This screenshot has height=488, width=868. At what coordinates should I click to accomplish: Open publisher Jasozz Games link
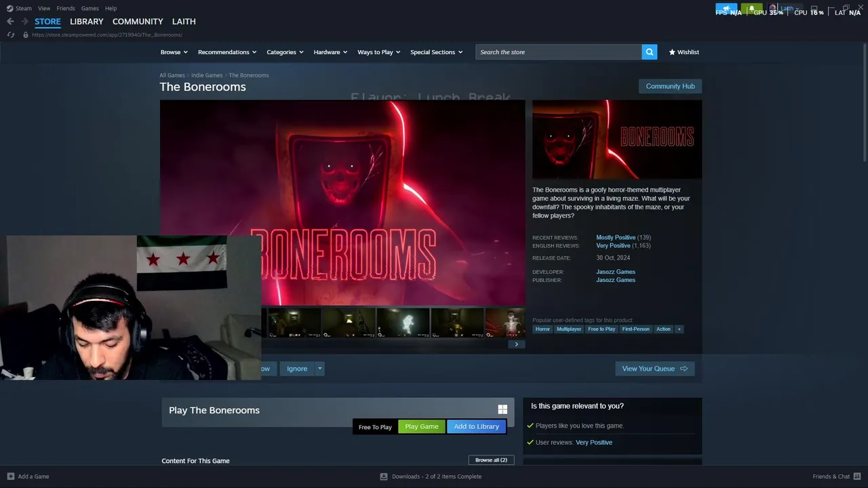pyautogui.click(x=616, y=280)
